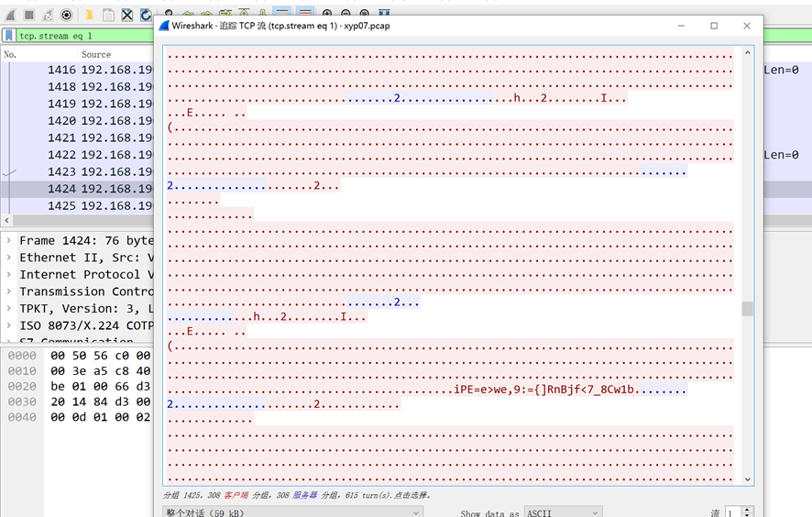Click the stop capture square icon

[x=29, y=16]
